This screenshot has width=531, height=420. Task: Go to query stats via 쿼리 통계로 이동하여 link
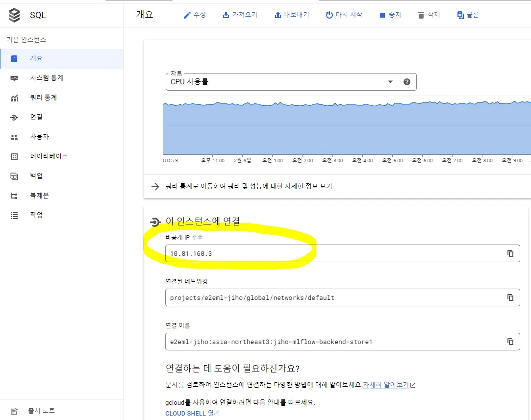pos(249,187)
